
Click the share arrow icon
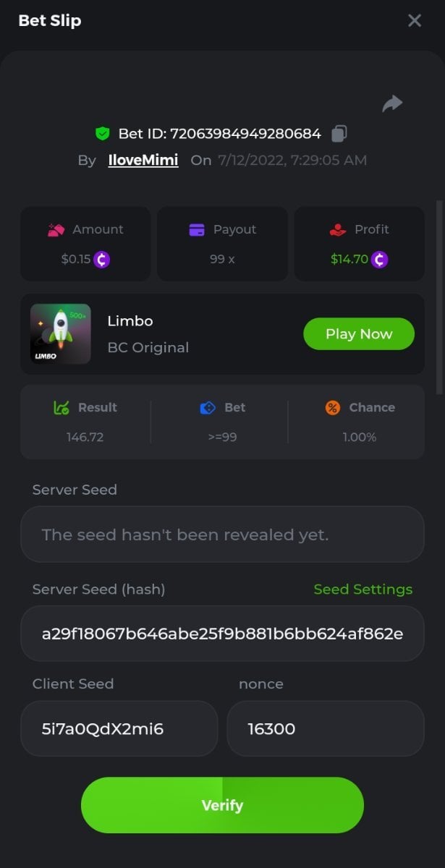(392, 104)
